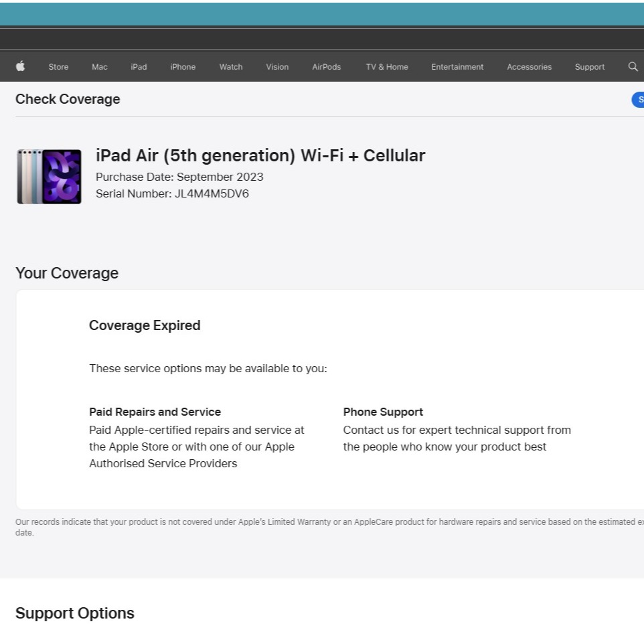Click the Paid Repairs and Service heading
644x644 pixels.
tap(155, 412)
